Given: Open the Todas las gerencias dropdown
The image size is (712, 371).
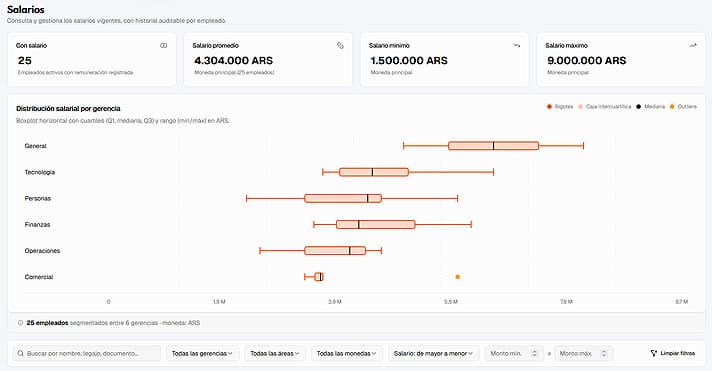Looking at the screenshot, I should click(203, 353).
